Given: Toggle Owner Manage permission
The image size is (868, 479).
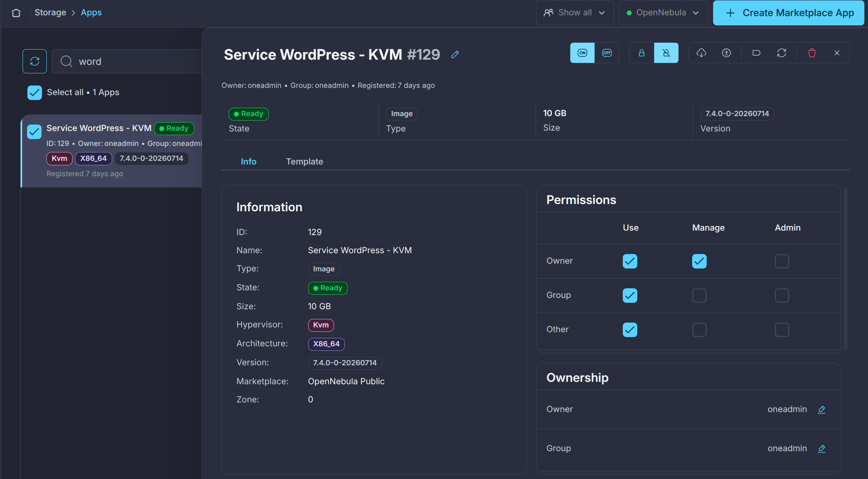Looking at the screenshot, I should (x=699, y=261).
